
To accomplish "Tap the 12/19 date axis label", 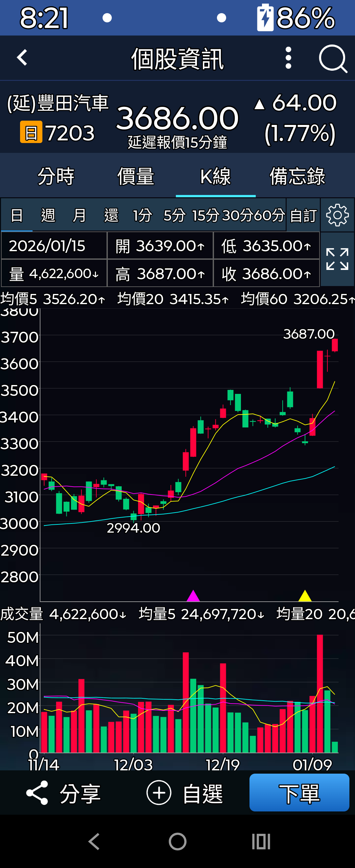I will coord(223,764).
